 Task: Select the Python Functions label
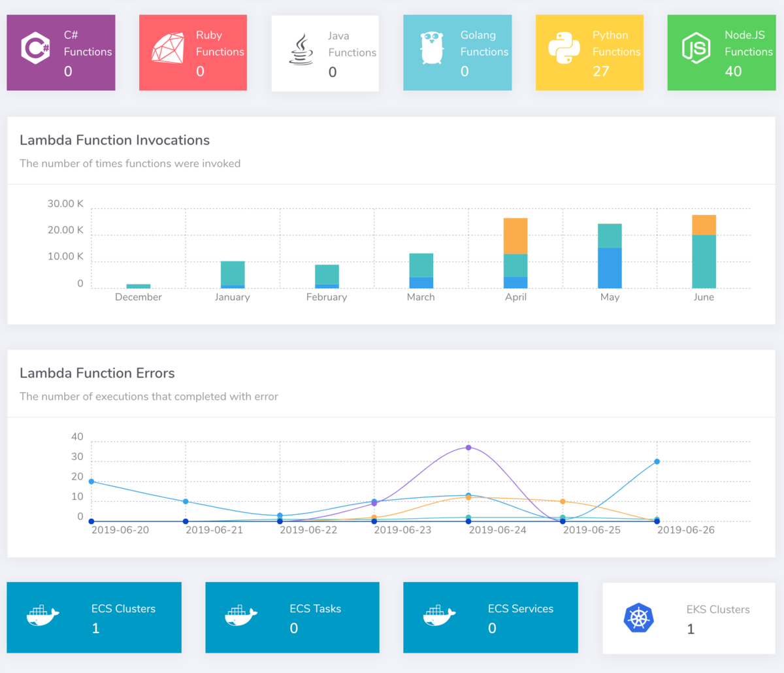(616, 43)
